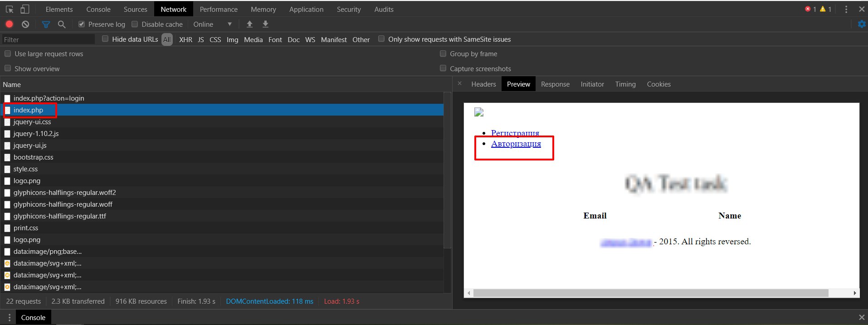Click the yellow warning count badge
The height and width of the screenshot is (325, 868).
tap(825, 9)
